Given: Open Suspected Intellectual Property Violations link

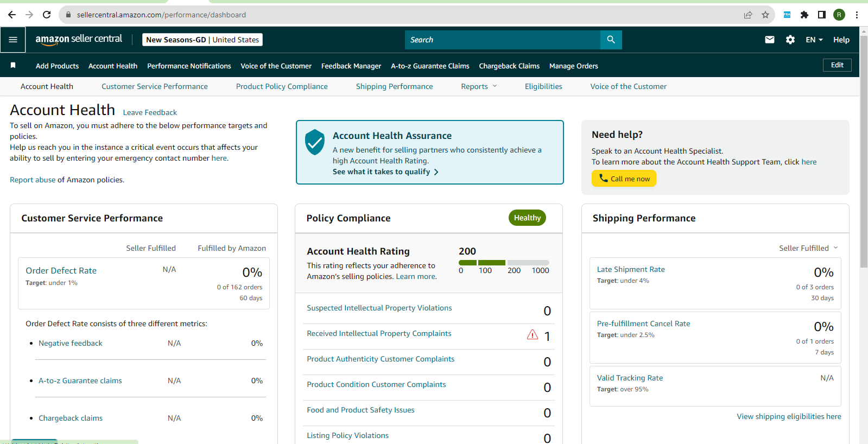Looking at the screenshot, I should click(379, 308).
